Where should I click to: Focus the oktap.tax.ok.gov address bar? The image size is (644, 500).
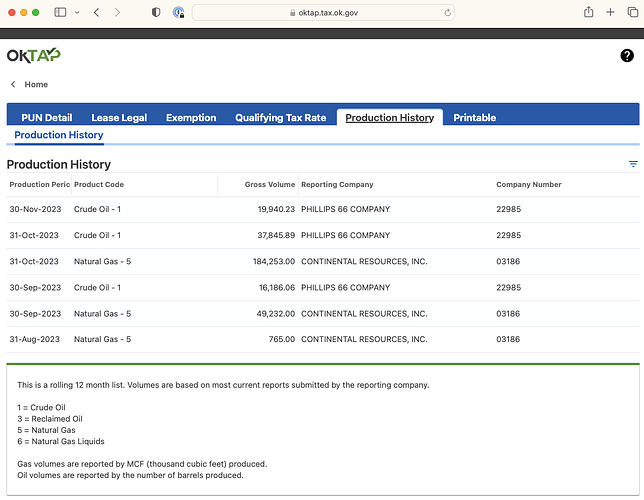coord(323,13)
